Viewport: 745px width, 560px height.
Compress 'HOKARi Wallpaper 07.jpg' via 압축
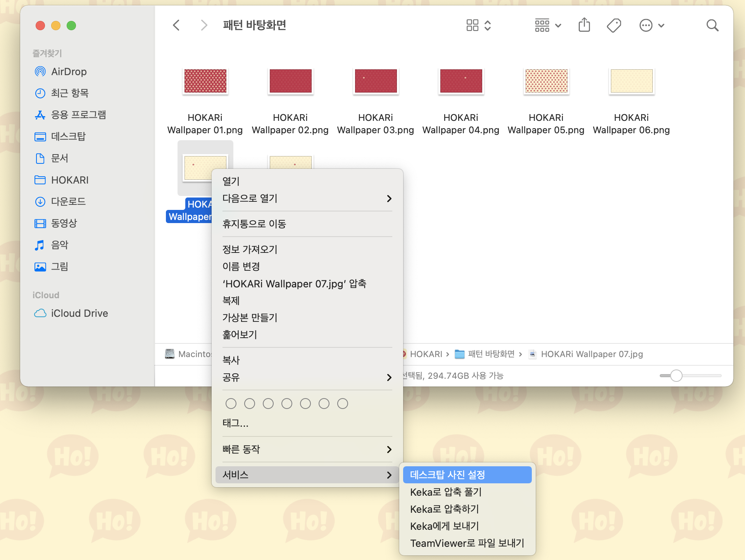pyautogui.click(x=307, y=283)
